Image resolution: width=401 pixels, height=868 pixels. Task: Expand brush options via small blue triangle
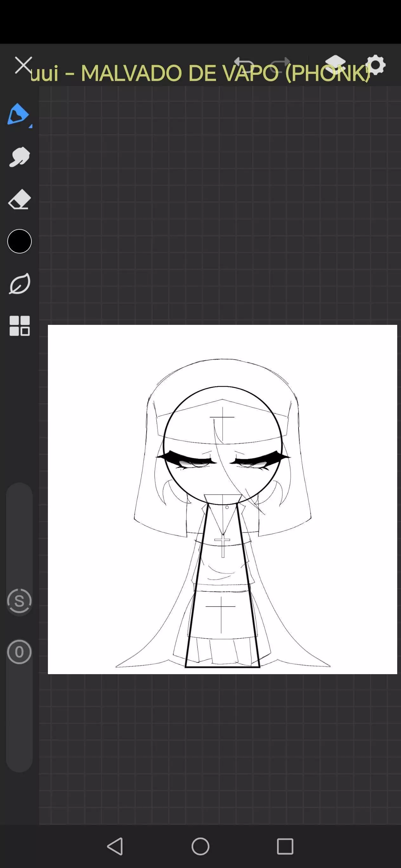(x=30, y=126)
